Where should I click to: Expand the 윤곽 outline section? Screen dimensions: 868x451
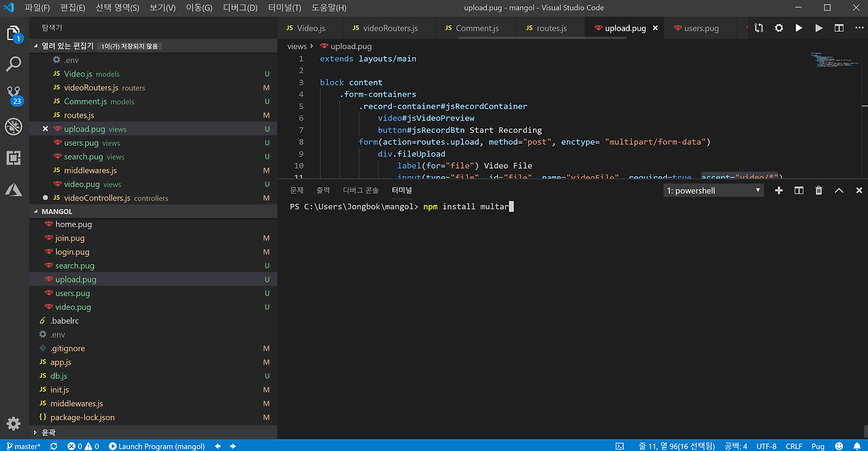37,432
